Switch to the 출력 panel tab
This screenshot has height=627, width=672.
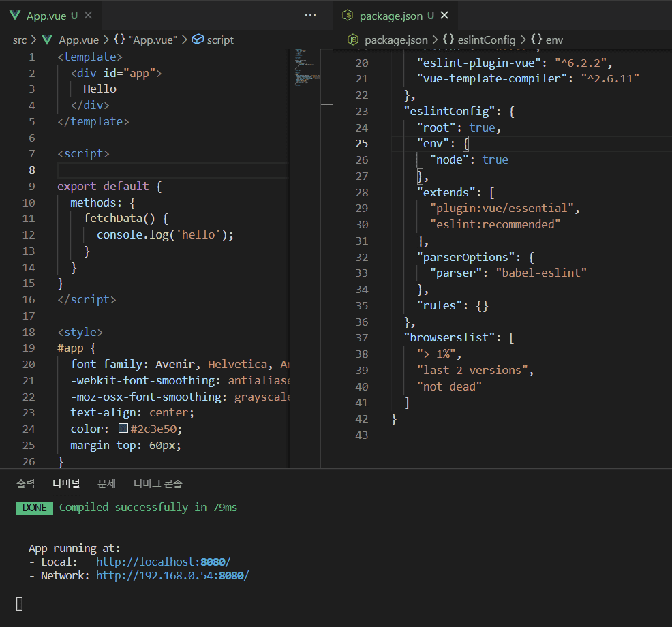[26, 483]
